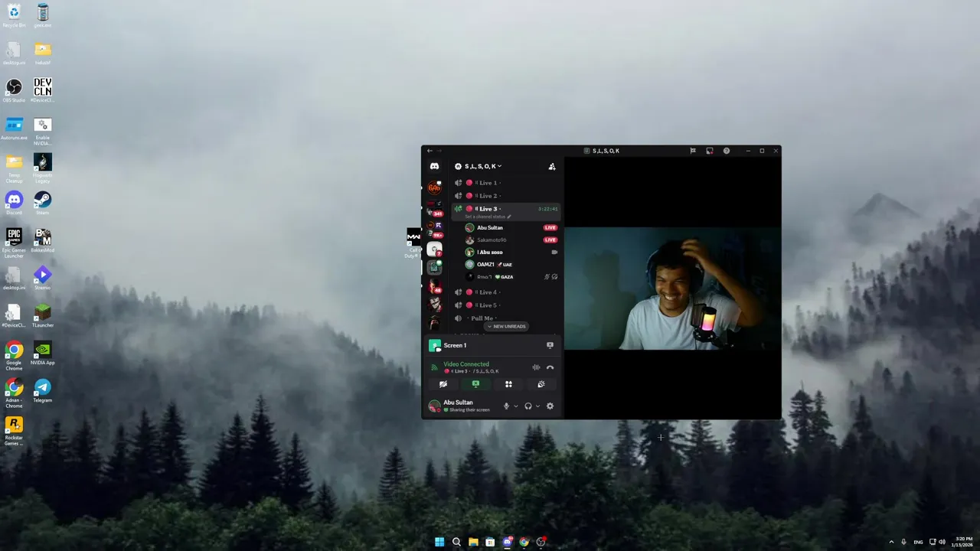Open Discord from the taskbar

coord(507,542)
